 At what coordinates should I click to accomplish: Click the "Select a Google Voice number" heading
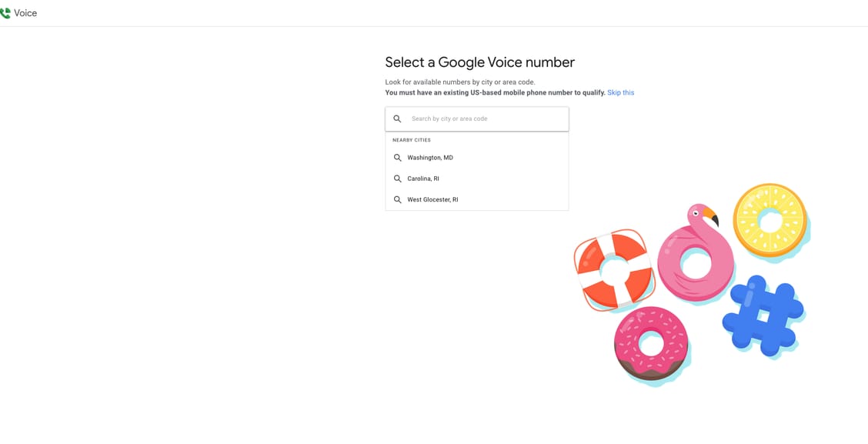coord(479,62)
